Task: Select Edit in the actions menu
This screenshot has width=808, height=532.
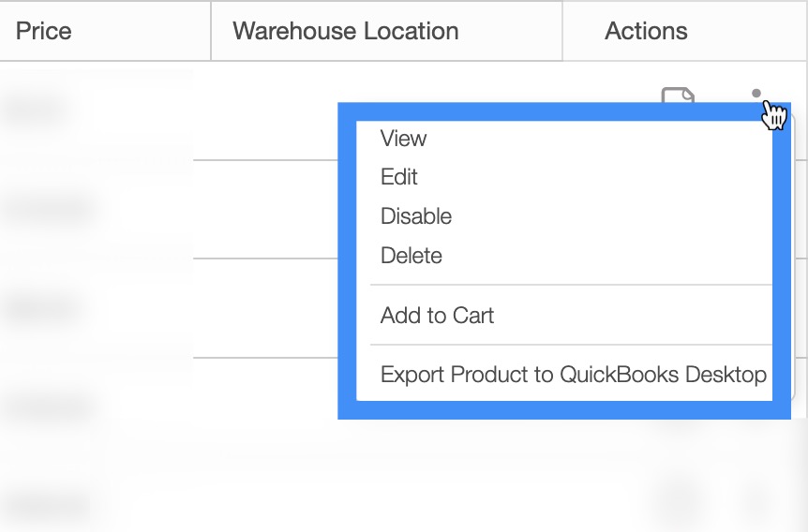Action: [399, 177]
